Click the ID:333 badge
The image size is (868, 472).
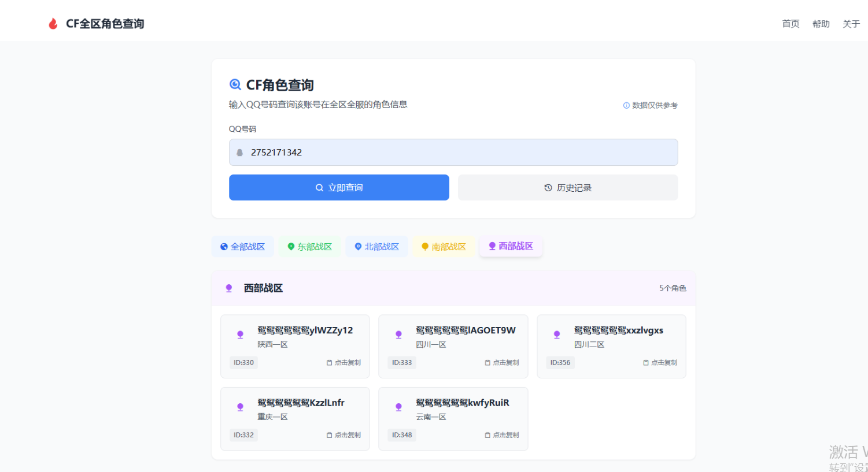tap(402, 363)
